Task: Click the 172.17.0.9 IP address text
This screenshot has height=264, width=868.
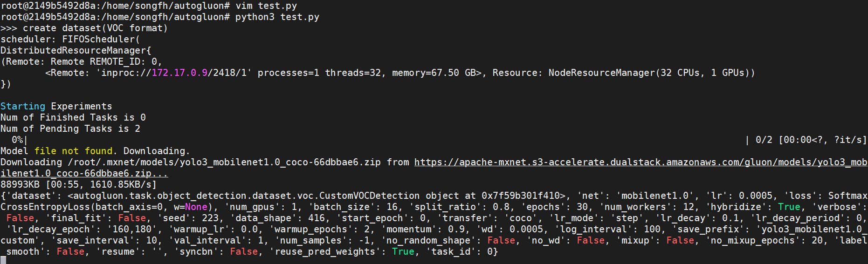Action: tap(179, 73)
